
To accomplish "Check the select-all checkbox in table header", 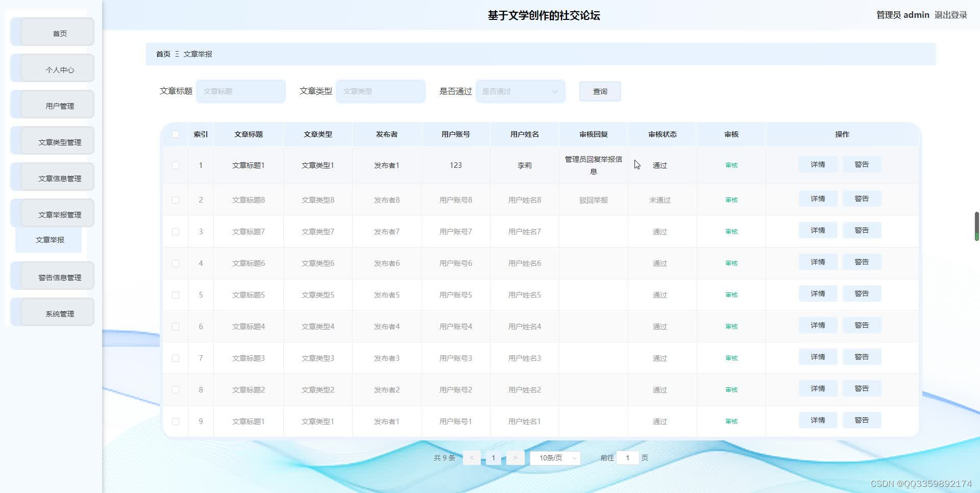I will click(176, 134).
